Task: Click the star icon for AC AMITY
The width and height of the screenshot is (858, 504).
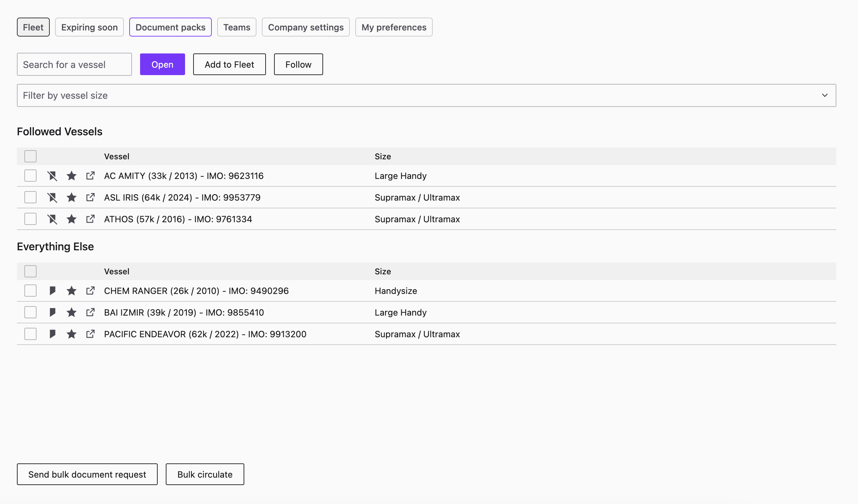Action: (x=71, y=176)
